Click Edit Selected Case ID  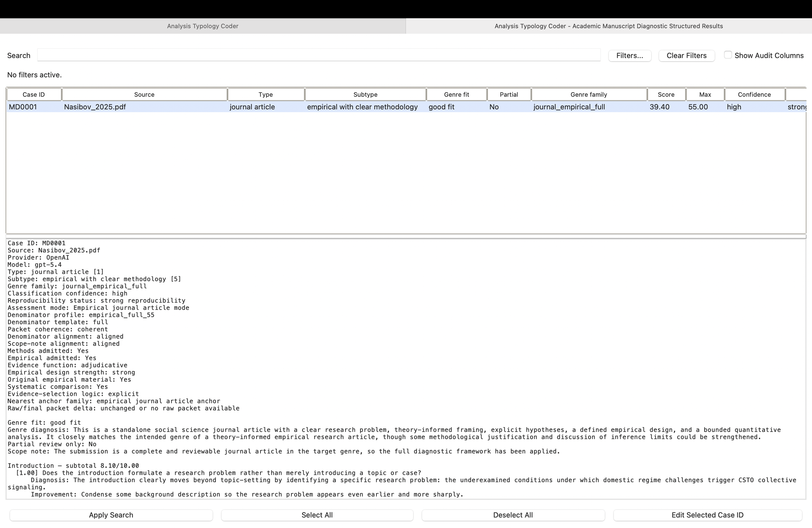point(707,515)
